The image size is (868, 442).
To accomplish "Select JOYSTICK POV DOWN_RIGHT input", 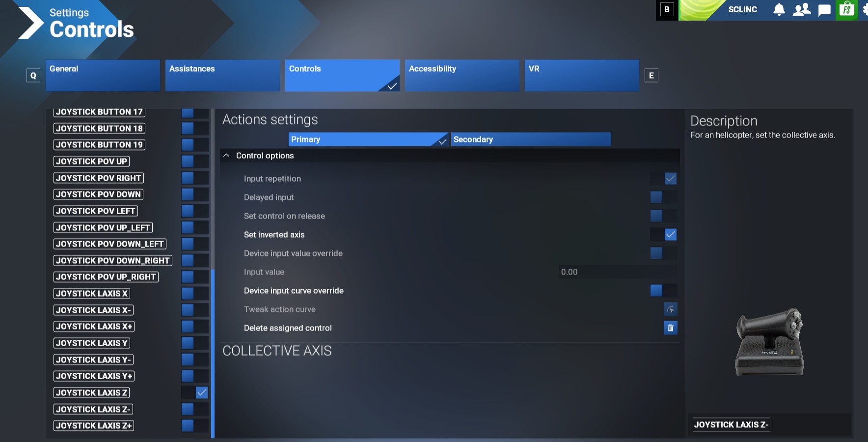I will [x=113, y=261].
